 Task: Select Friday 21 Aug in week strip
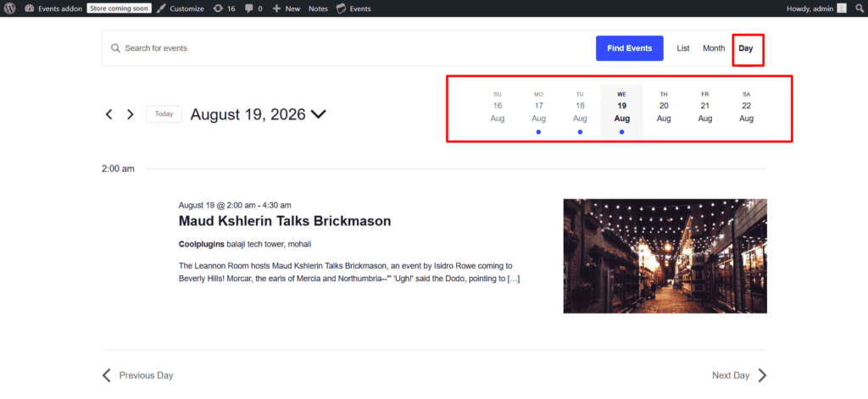[x=704, y=108]
